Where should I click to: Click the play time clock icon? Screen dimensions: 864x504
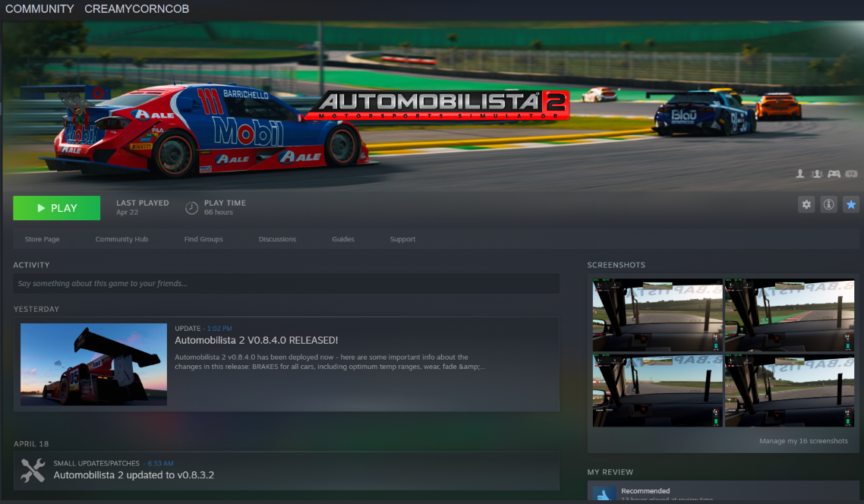point(192,208)
